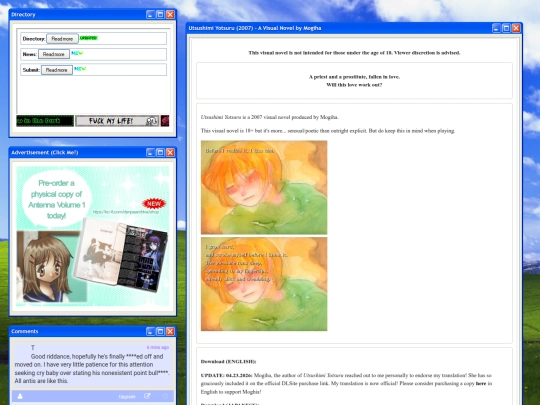Image resolution: width=540 pixels, height=405 pixels.
Task: Close the Utsushimi Yotsuru window
Action: 516,28
